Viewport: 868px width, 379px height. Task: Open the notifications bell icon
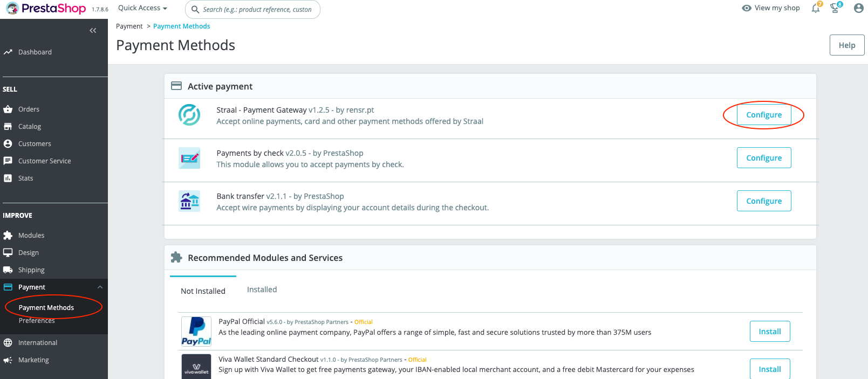(816, 8)
